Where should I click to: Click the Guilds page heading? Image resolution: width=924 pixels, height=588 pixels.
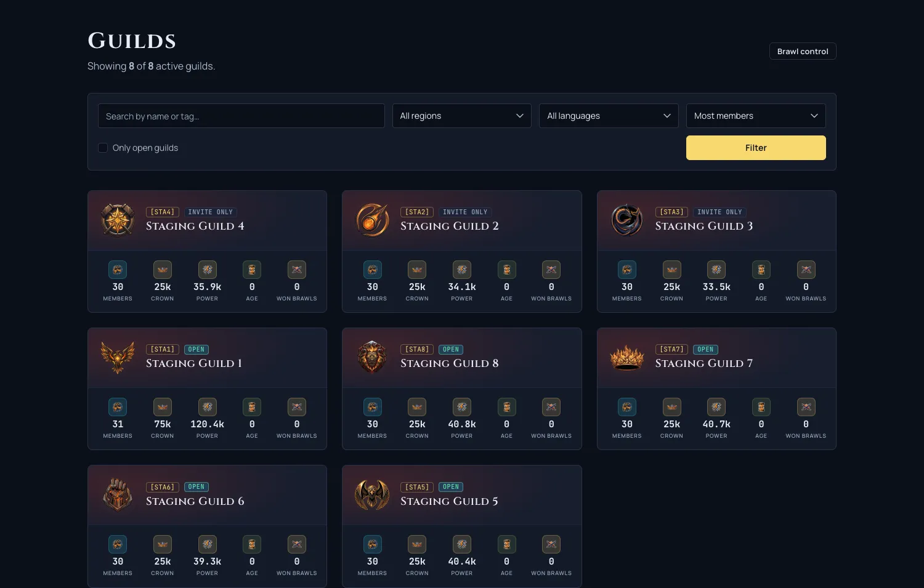[132, 41]
